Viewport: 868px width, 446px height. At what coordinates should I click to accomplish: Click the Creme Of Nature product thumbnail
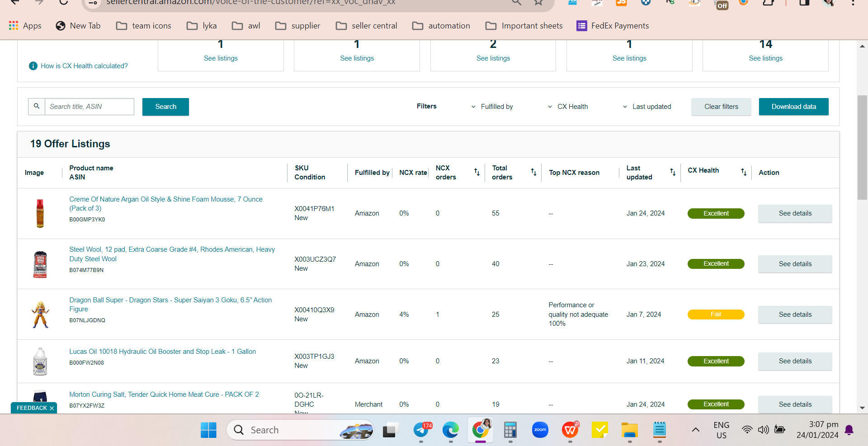coord(40,213)
